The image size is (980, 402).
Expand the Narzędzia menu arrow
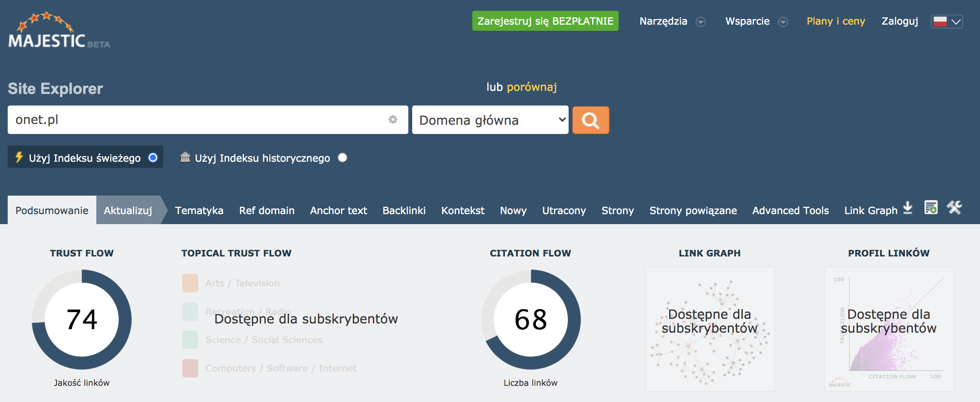point(701,22)
